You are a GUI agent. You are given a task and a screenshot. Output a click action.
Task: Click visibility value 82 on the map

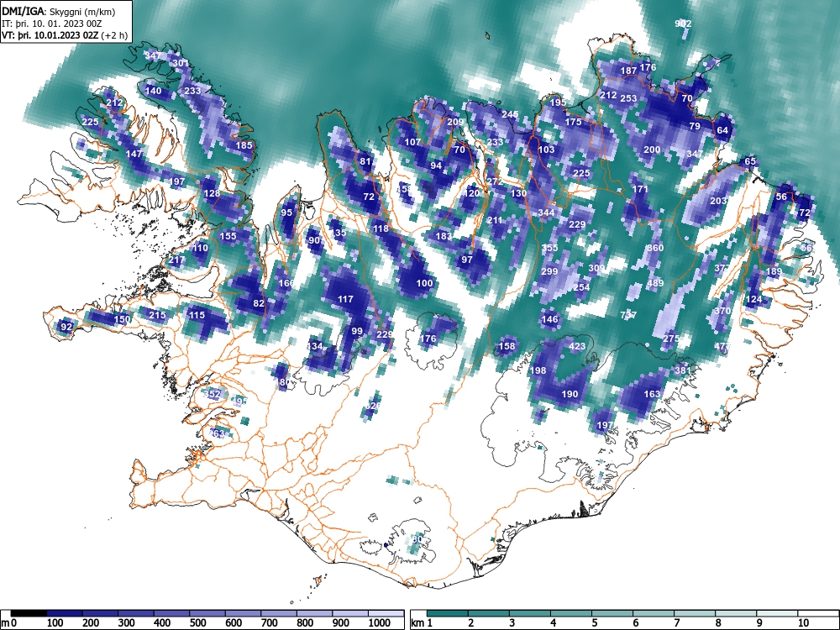[x=259, y=303]
